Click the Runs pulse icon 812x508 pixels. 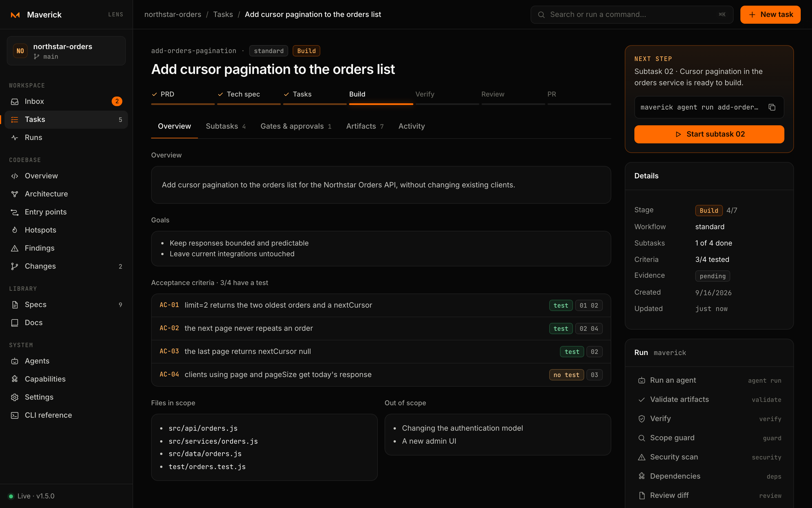(x=15, y=138)
